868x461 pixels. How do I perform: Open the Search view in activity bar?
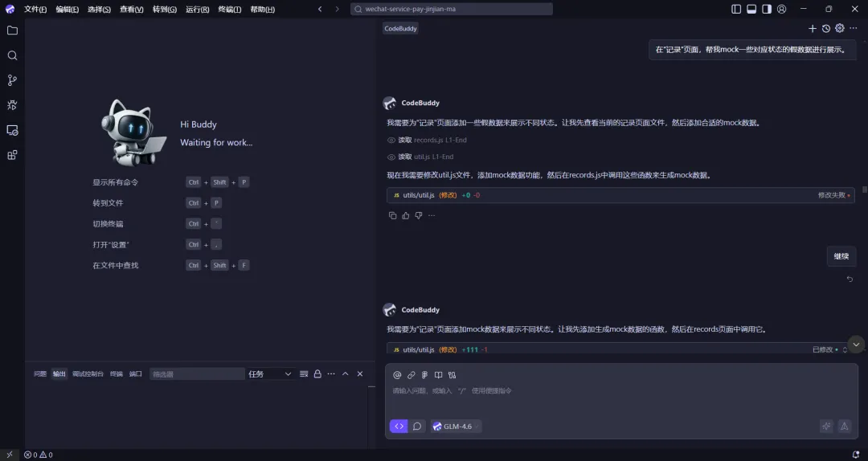[12, 55]
